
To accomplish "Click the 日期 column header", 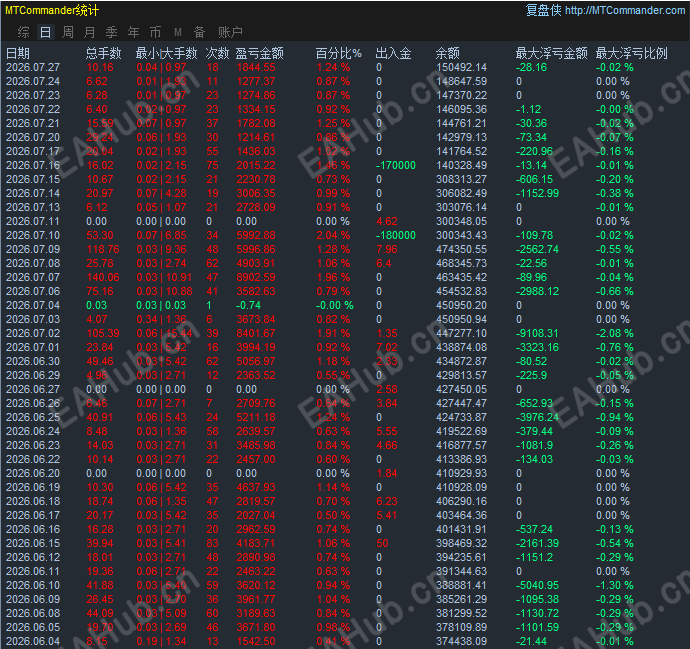I will pyautogui.click(x=18, y=53).
